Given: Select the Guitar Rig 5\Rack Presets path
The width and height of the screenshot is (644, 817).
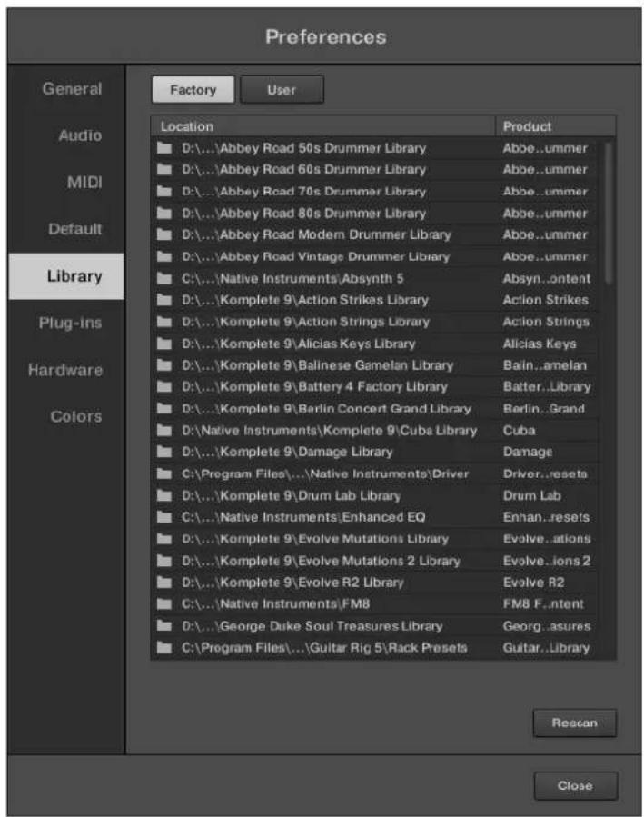Looking at the screenshot, I should tap(324, 648).
